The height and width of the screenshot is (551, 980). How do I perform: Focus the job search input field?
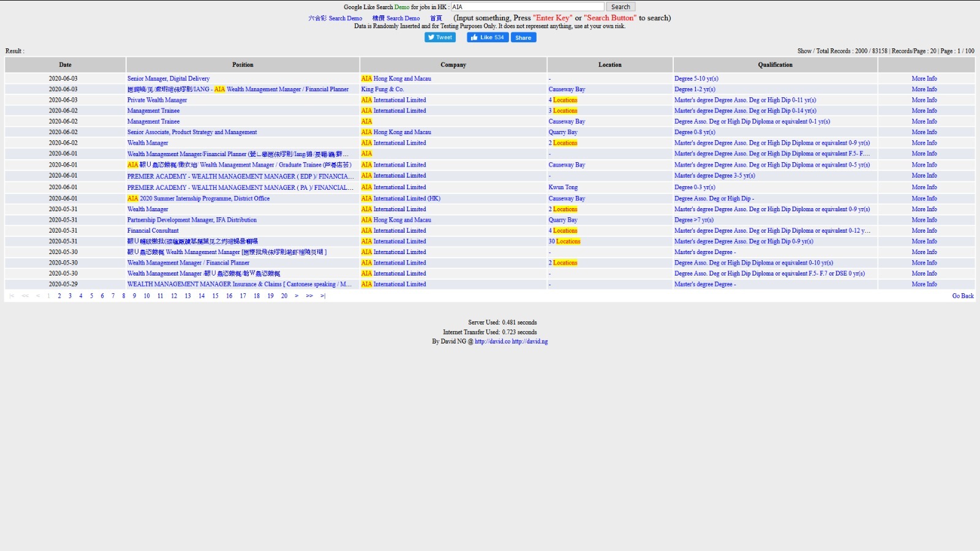(527, 7)
